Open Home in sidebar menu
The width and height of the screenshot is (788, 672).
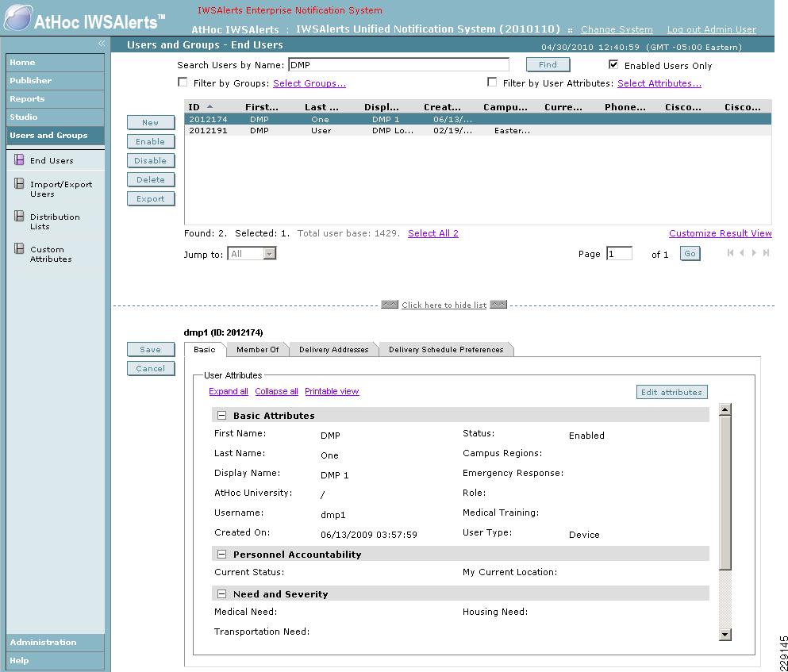(x=56, y=63)
